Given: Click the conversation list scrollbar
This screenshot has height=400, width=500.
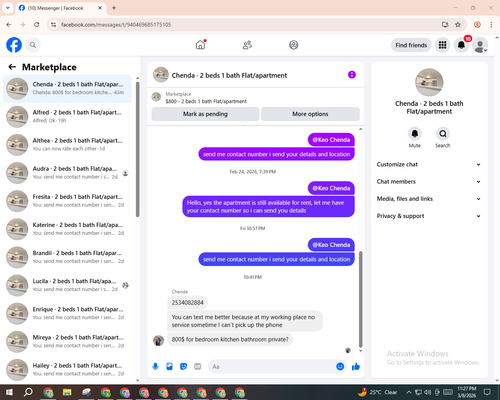Looking at the screenshot, I should [x=137, y=150].
